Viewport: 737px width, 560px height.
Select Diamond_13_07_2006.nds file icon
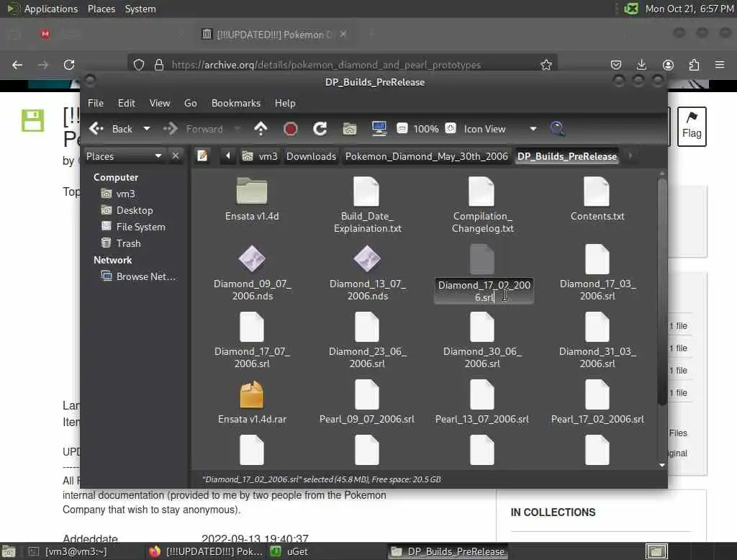[366, 258]
